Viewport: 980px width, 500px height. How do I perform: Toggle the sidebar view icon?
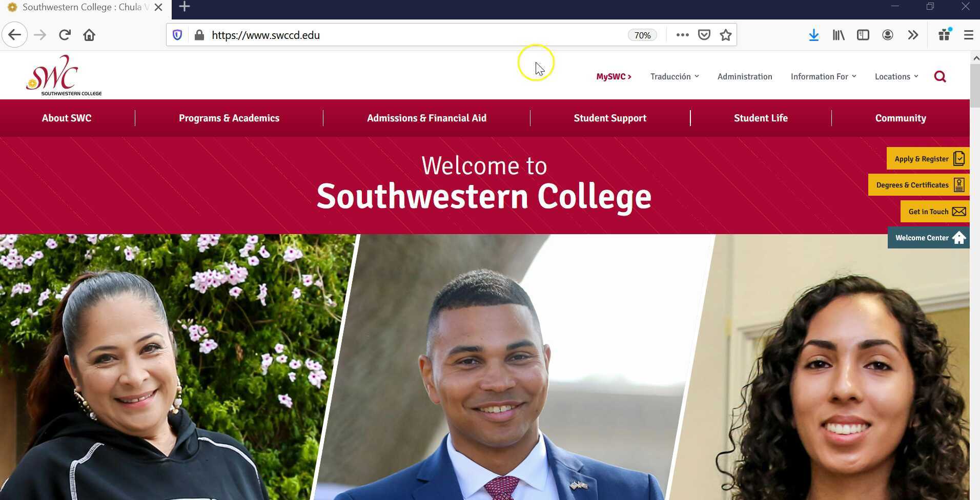pyautogui.click(x=863, y=35)
